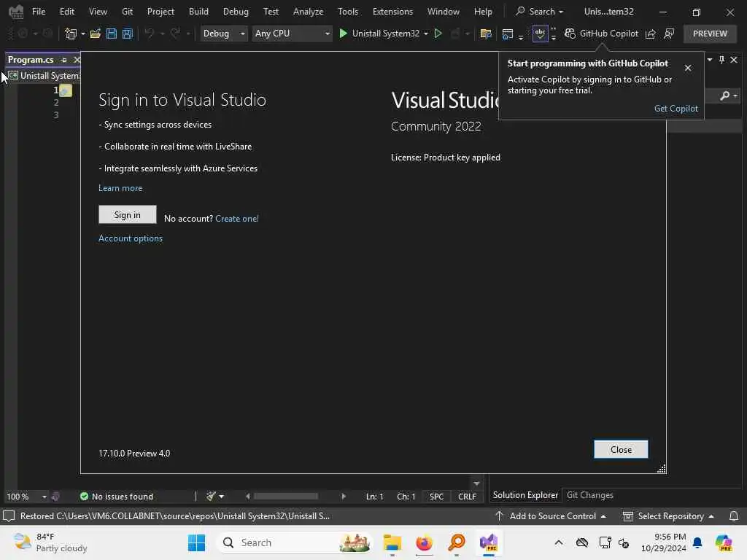Click the lightbulb quick actions icon on line 1

point(66,90)
